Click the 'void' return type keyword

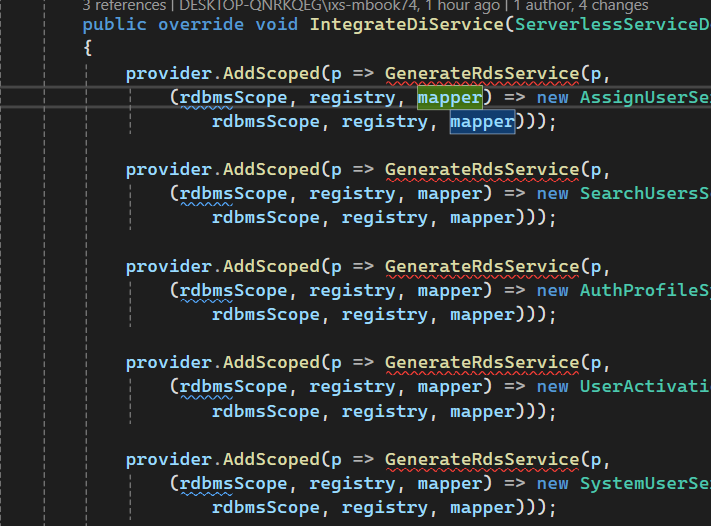click(x=277, y=24)
